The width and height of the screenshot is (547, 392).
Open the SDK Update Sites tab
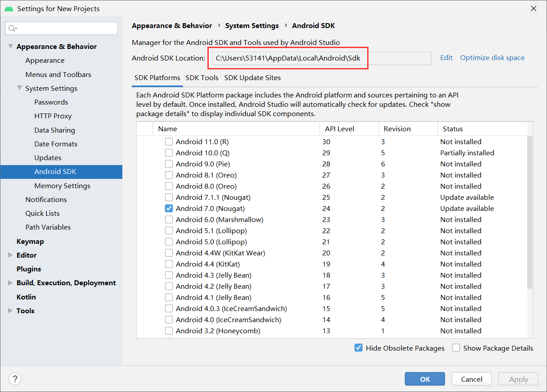(252, 78)
